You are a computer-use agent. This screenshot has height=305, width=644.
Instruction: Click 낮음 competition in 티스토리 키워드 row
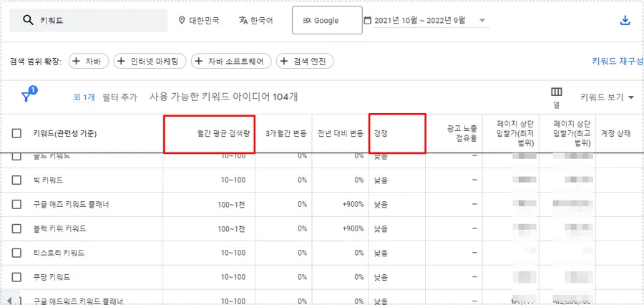[x=381, y=253]
